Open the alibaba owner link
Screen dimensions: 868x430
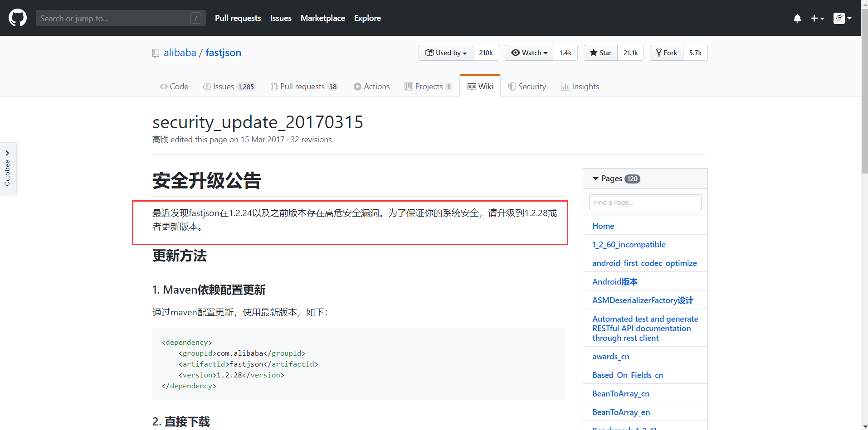(180, 53)
